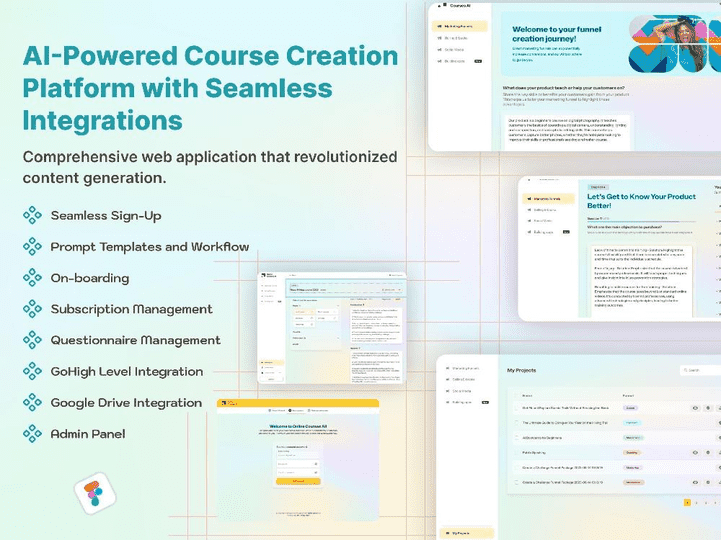This screenshot has height=540, width=721.
Task: Click the answer text box in funnel welcome mockup
Action: (566, 131)
